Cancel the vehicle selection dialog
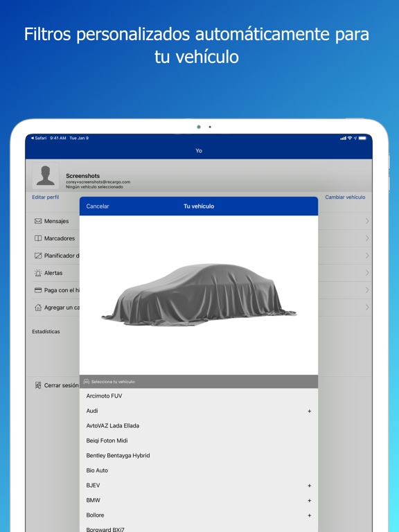The height and width of the screenshot is (532, 399). 98,206
